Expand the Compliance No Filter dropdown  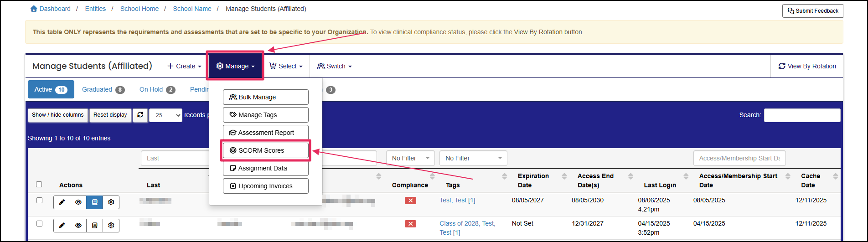[410, 158]
